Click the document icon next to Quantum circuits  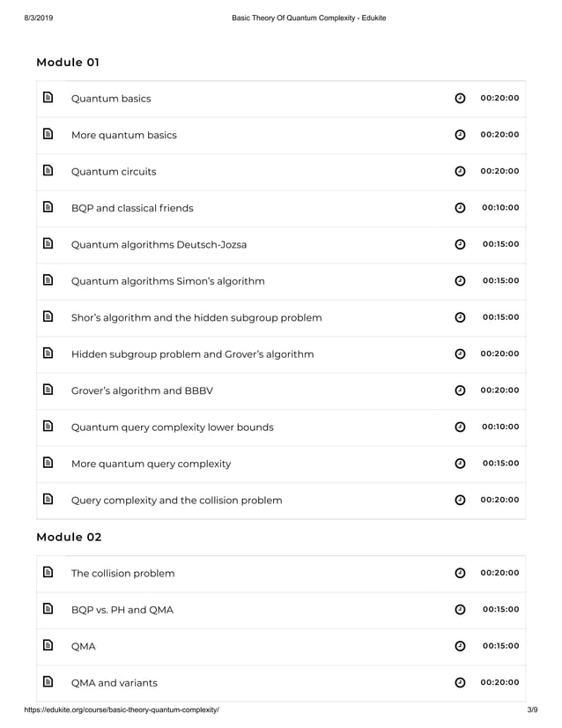[x=48, y=171]
